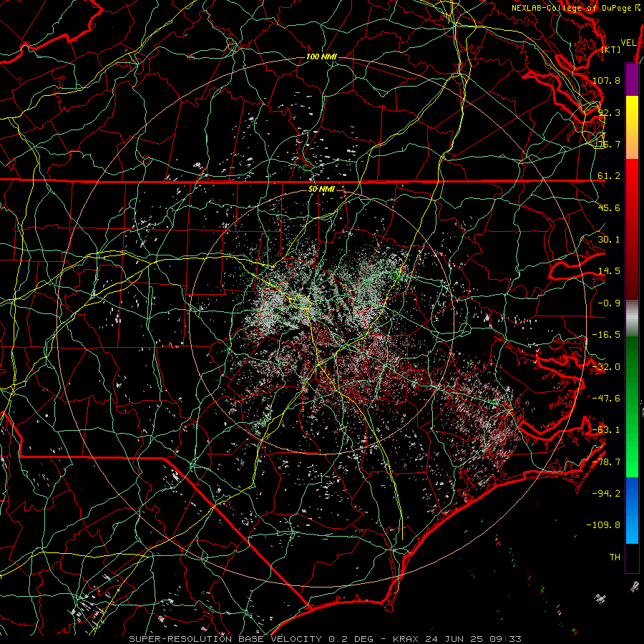Viewport: 644px width, 644px height.
Task: Pick the red segment of the color bar
Action: tap(632, 229)
